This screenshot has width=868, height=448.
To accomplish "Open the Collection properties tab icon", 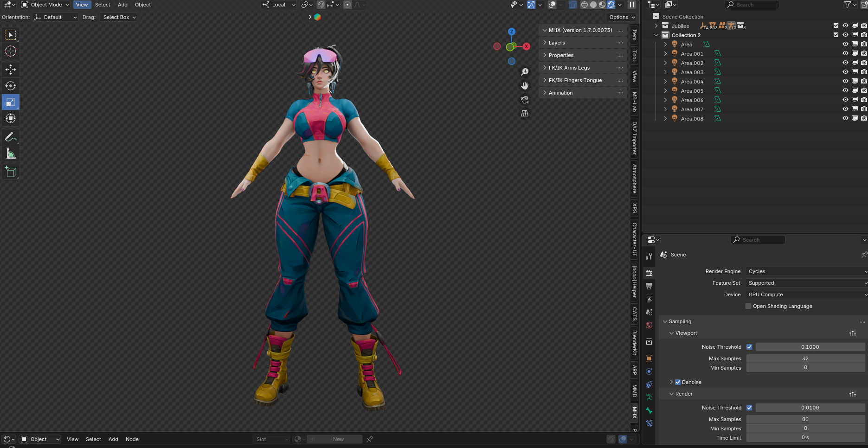I will (x=649, y=342).
